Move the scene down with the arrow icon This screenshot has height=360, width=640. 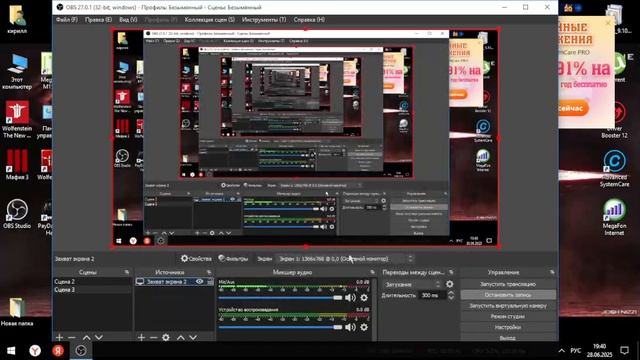point(99,338)
